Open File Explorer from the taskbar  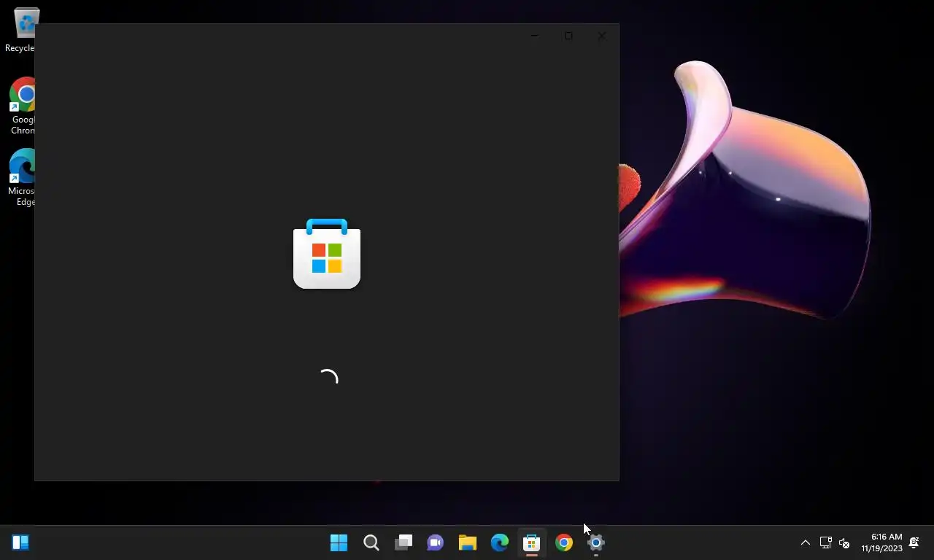pos(467,542)
